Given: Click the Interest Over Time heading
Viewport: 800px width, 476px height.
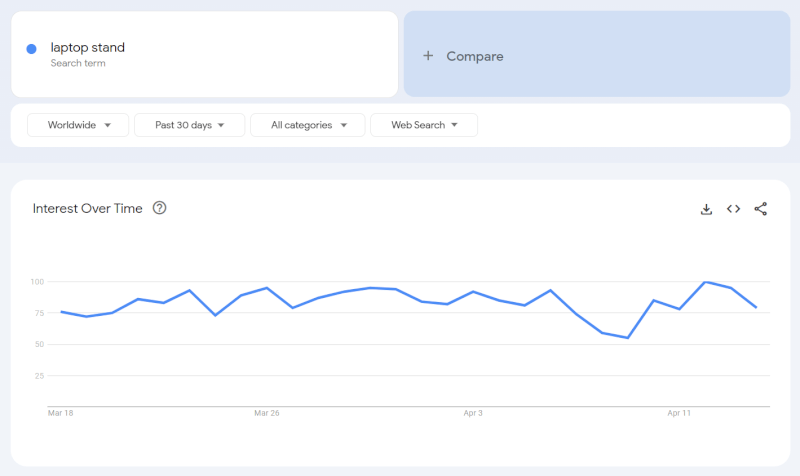Looking at the screenshot, I should (87, 208).
